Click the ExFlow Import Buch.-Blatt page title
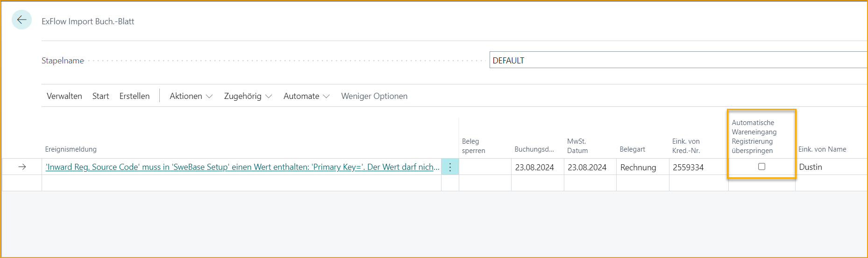 click(88, 21)
